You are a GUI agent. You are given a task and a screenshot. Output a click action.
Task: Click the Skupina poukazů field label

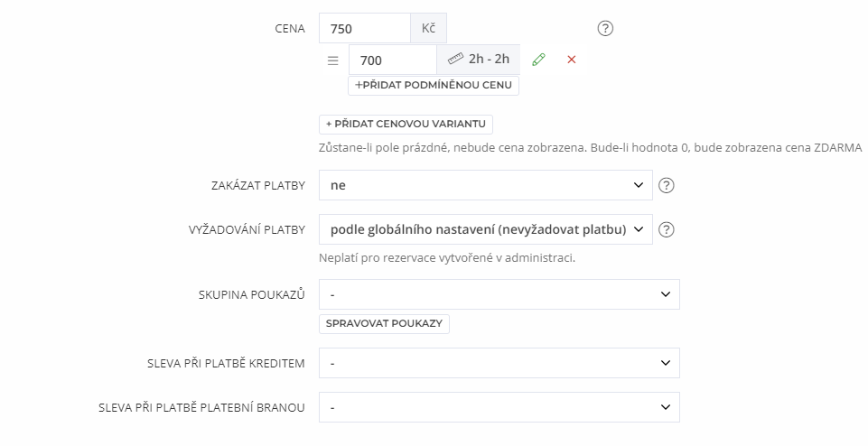pos(251,295)
